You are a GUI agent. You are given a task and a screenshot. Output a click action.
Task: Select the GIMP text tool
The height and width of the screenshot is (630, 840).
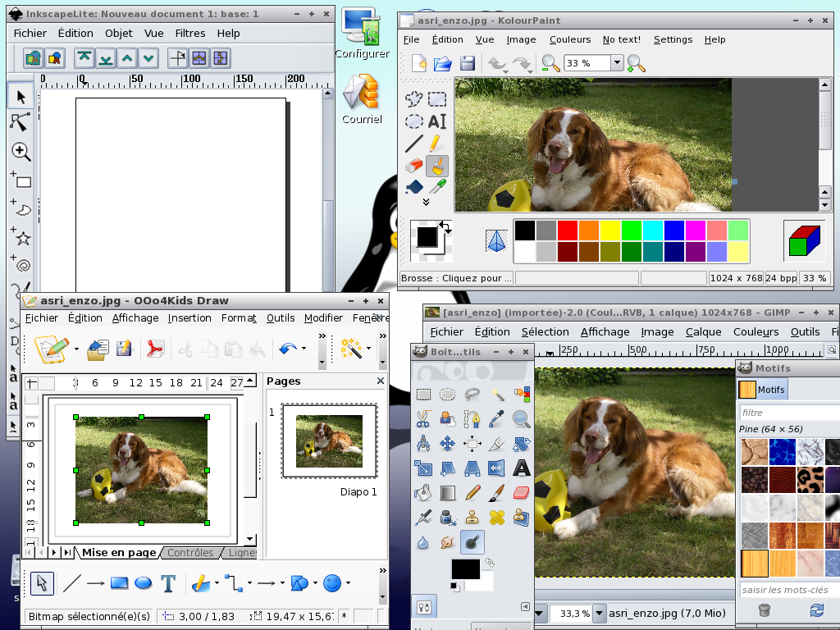(521, 468)
